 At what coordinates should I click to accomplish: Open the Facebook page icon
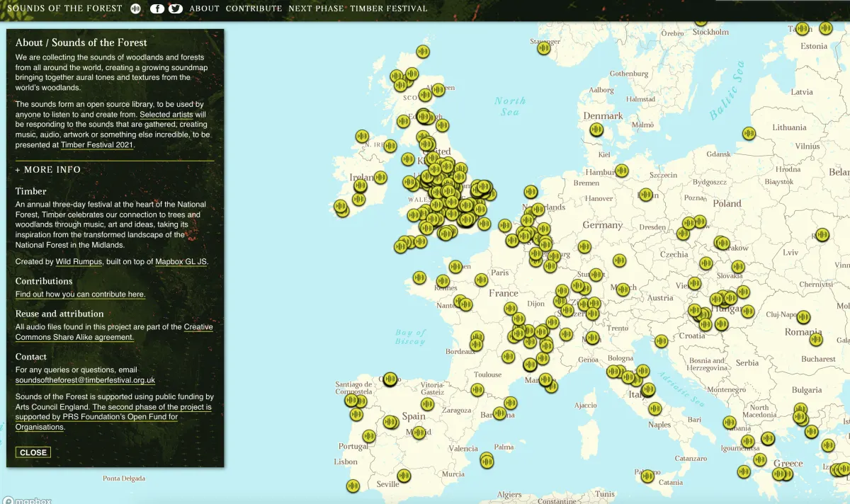157,8
